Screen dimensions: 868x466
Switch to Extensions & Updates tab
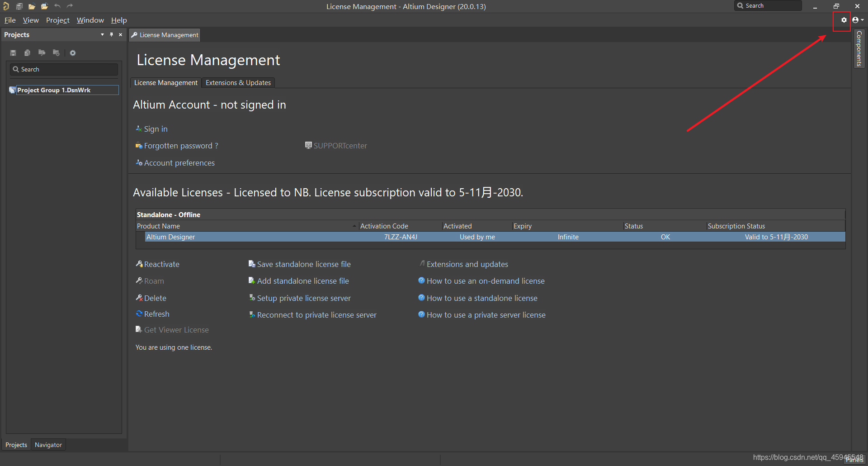click(x=238, y=83)
